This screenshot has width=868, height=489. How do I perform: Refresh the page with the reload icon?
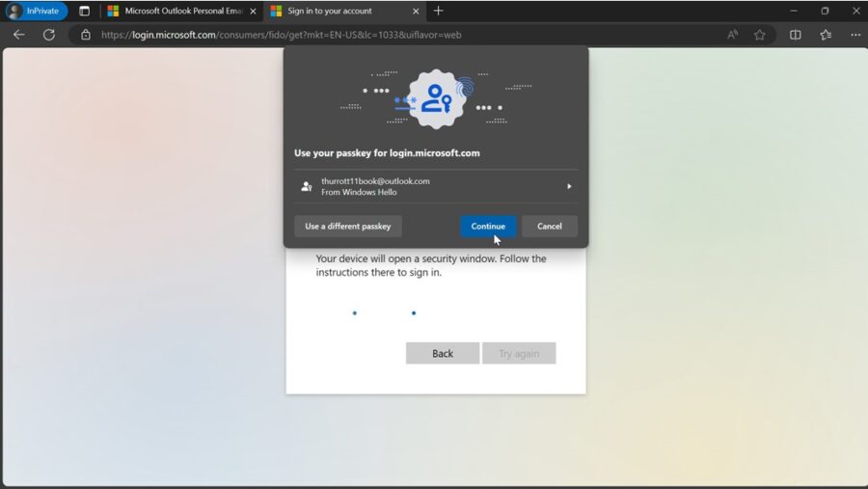click(49, 35)
